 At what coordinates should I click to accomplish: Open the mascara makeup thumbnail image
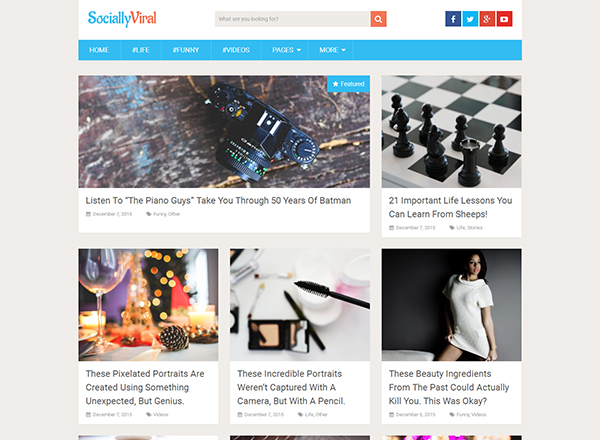[300, 305]
